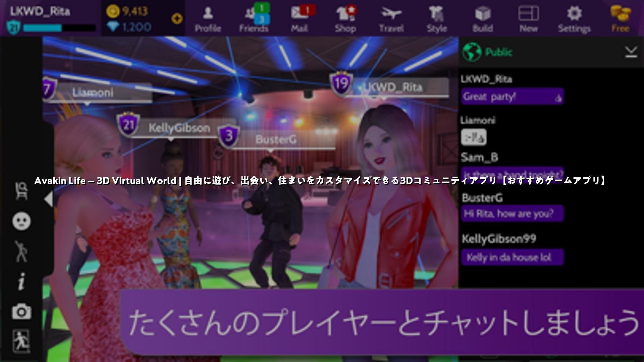
Task: Click BusterG's name in chat
Action: click(482, 198)
